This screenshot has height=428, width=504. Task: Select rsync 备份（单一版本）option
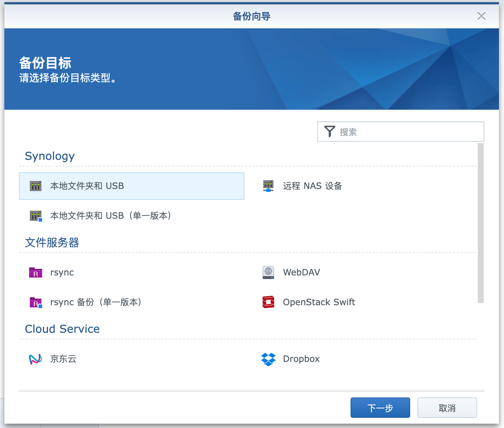[96, 302]
